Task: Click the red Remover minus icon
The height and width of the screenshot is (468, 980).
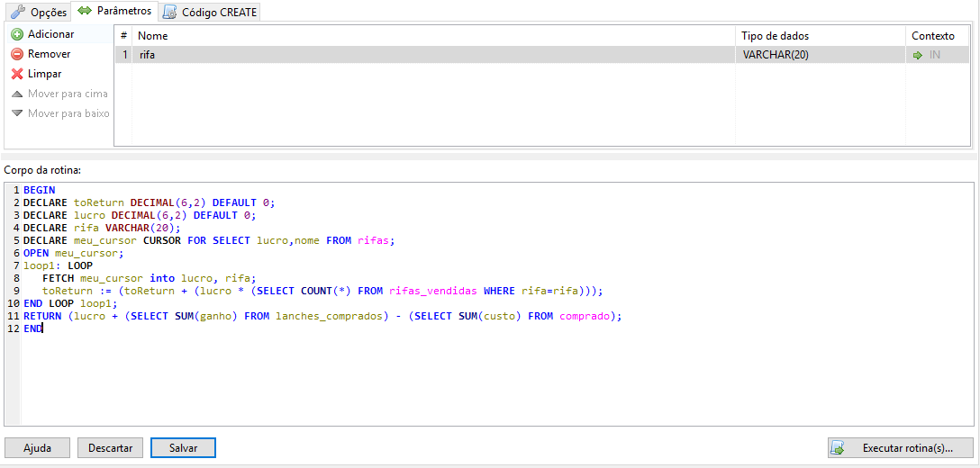Action: [x=17, y=54]
